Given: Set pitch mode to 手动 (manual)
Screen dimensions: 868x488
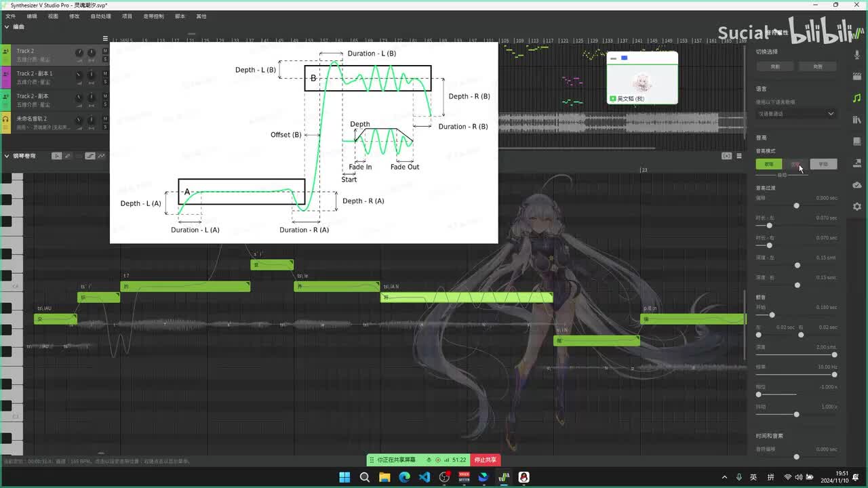Looking at the screenshot, I should tap(823, 164).
